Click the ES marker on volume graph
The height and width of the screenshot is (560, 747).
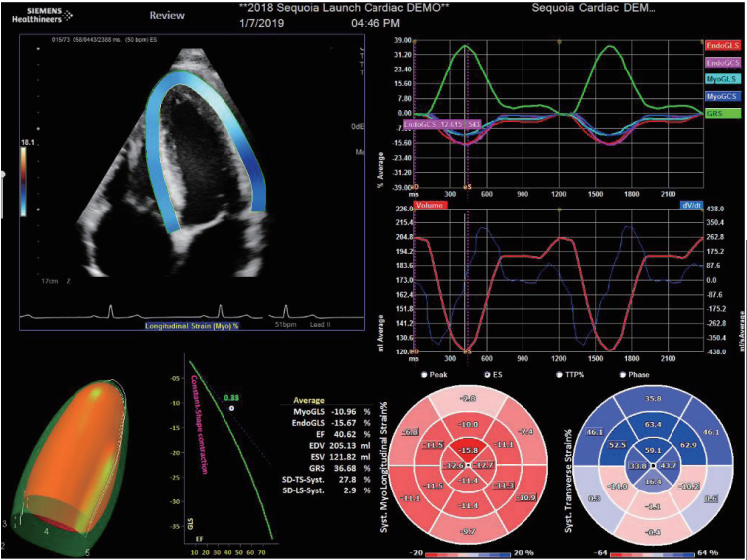[467, 351]
